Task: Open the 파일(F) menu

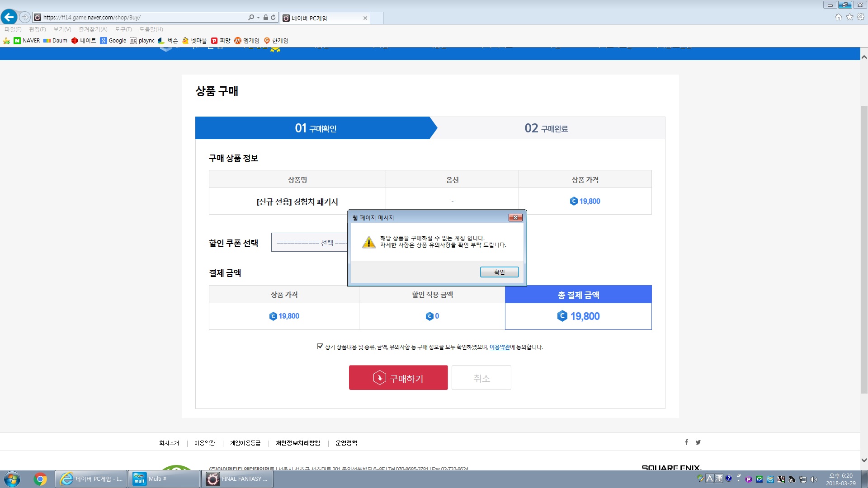Action: [x=13, y=29]
